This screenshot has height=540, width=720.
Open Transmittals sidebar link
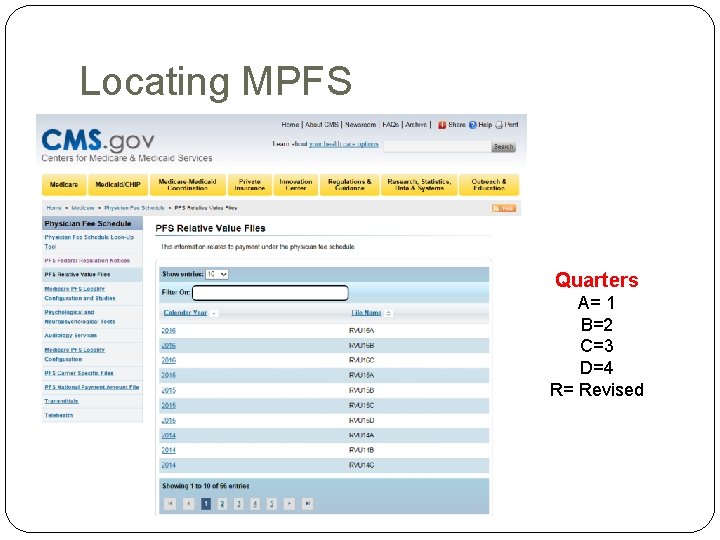(x=61, y=401)
